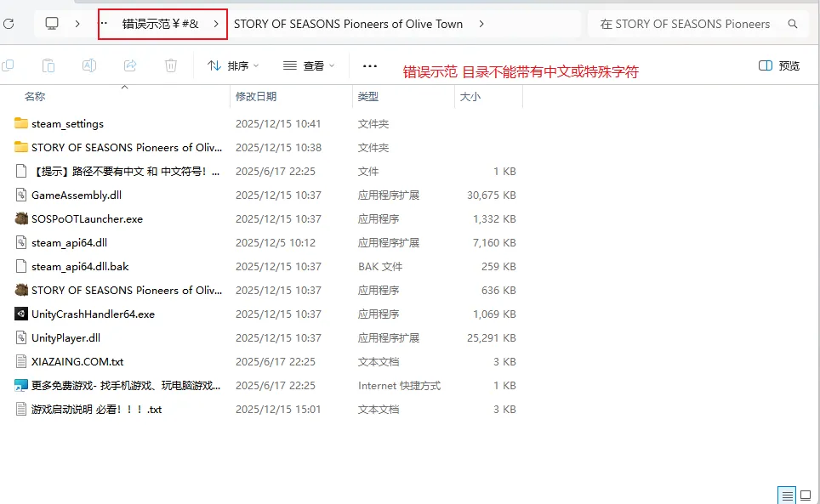Open the steam_settings folder
This screenshot has width=820, height=504.
[x=69, y=123]
